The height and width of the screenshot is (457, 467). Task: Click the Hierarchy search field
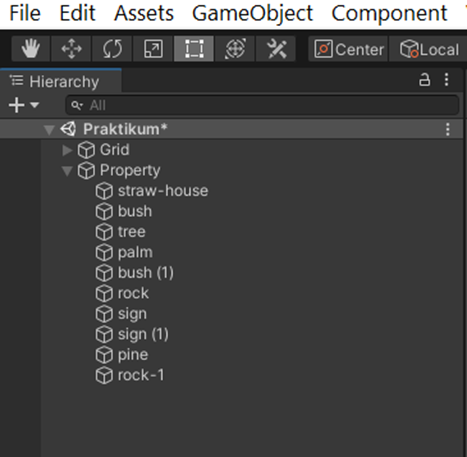click(262, 105)
